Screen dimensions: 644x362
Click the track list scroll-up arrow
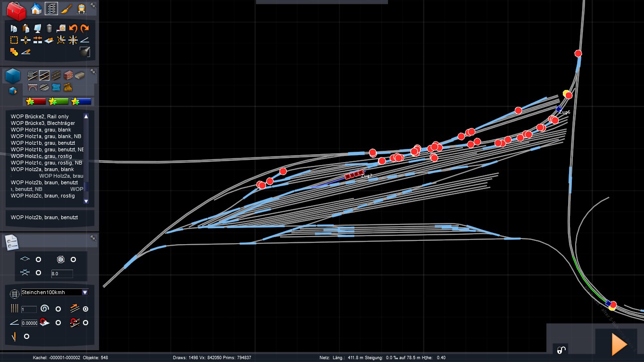pyautogui.click(x=86, y=116)
